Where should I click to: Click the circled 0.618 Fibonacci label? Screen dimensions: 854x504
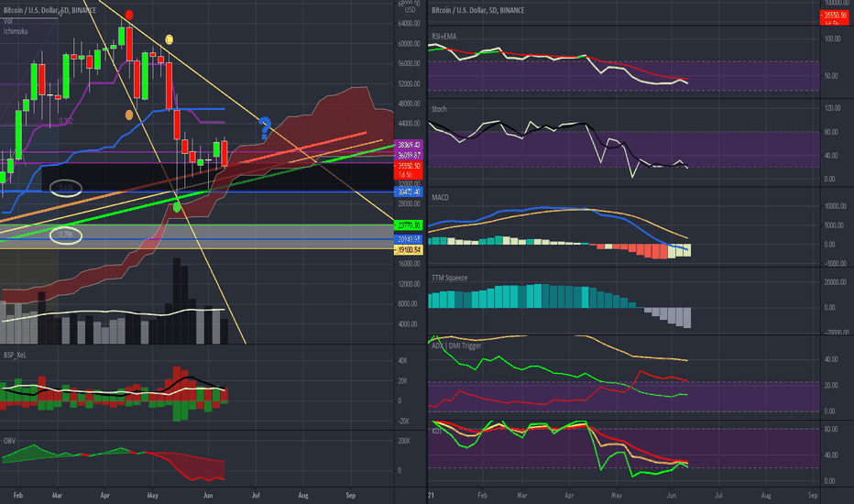(x=66, y=188)
